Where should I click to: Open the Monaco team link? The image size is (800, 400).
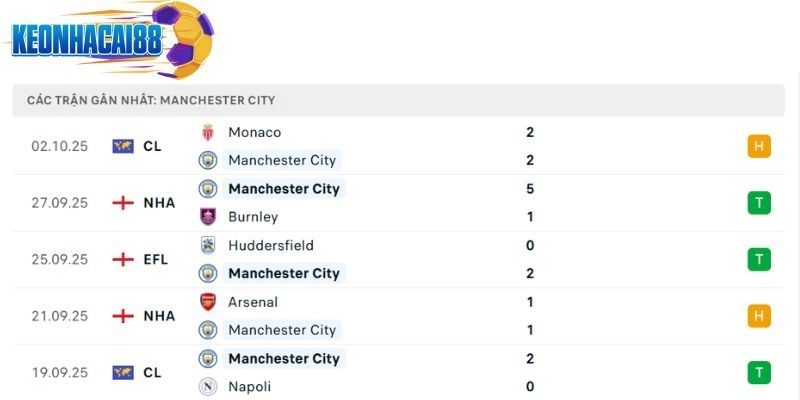[x=254, y=132]
